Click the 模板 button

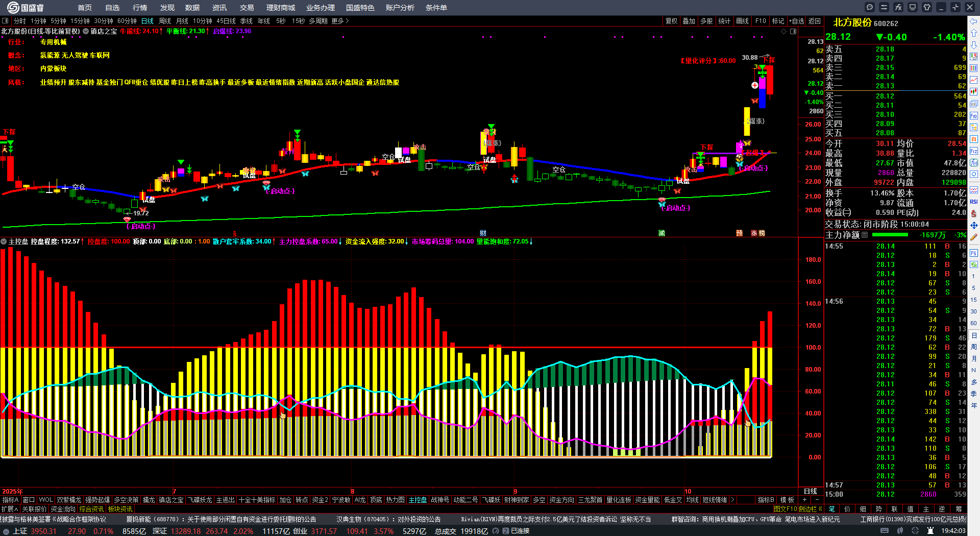click(x=787, y=500)
